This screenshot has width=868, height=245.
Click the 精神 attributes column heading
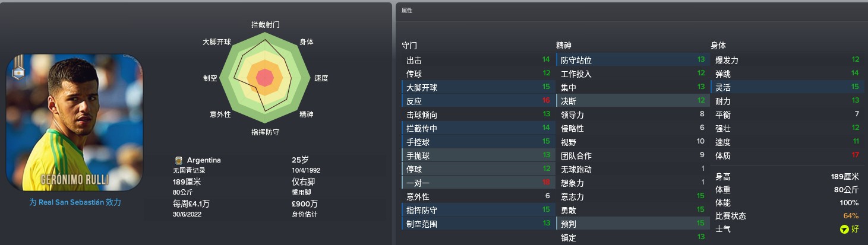click(x=564, y=46)
